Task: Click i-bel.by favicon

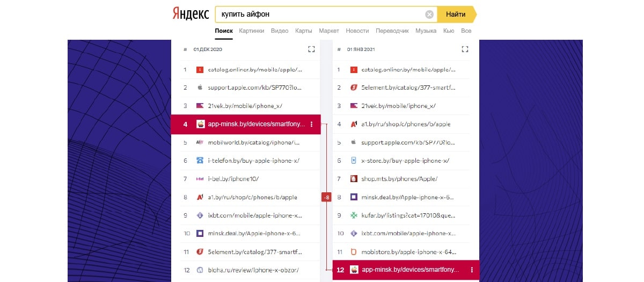Action: pos(200,179)
